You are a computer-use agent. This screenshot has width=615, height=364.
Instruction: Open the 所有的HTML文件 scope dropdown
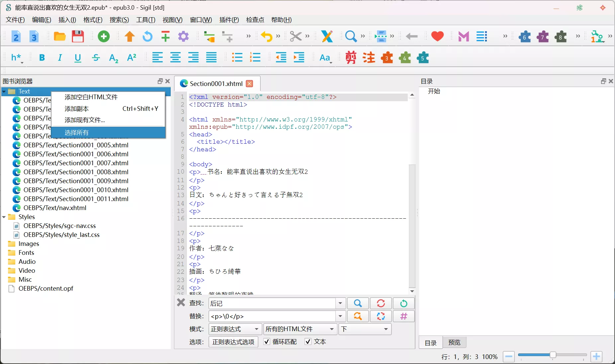(x=300, y=329)
